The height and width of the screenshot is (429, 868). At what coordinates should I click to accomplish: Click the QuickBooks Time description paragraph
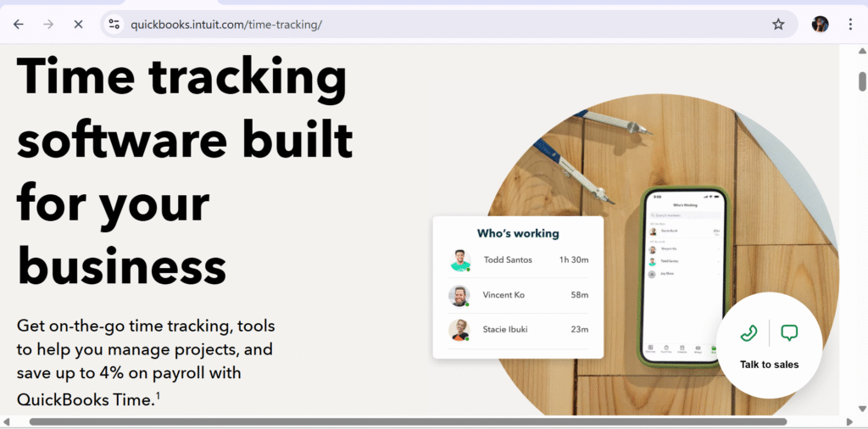(146, 363)
